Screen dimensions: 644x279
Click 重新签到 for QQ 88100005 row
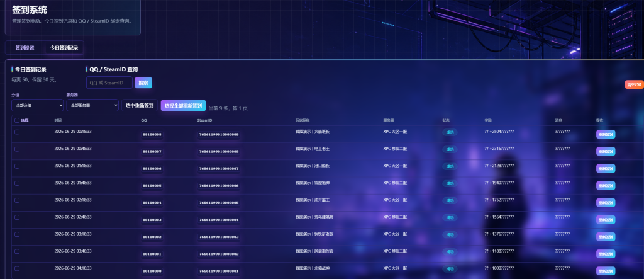click(606, 186)
